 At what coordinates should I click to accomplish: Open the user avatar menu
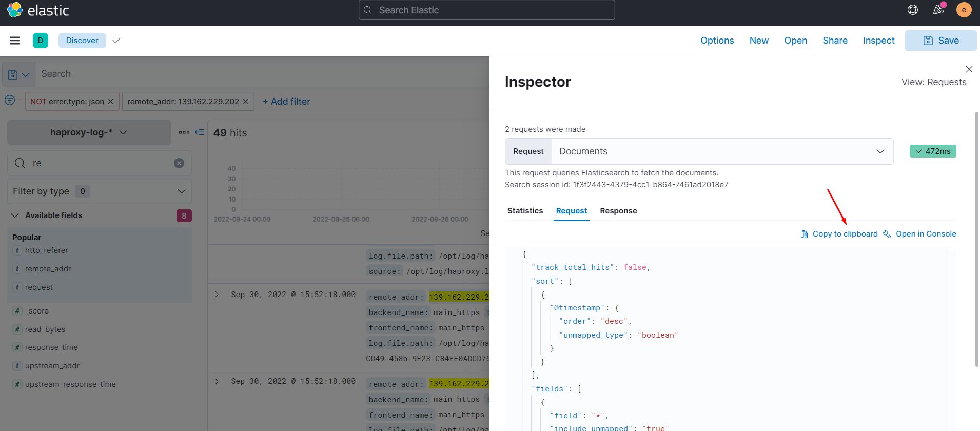point(964,10)
